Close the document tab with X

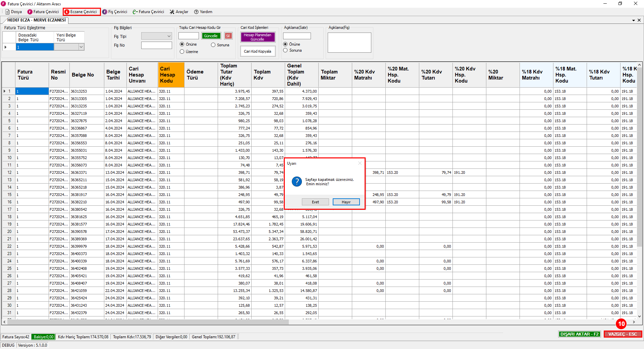639,20
